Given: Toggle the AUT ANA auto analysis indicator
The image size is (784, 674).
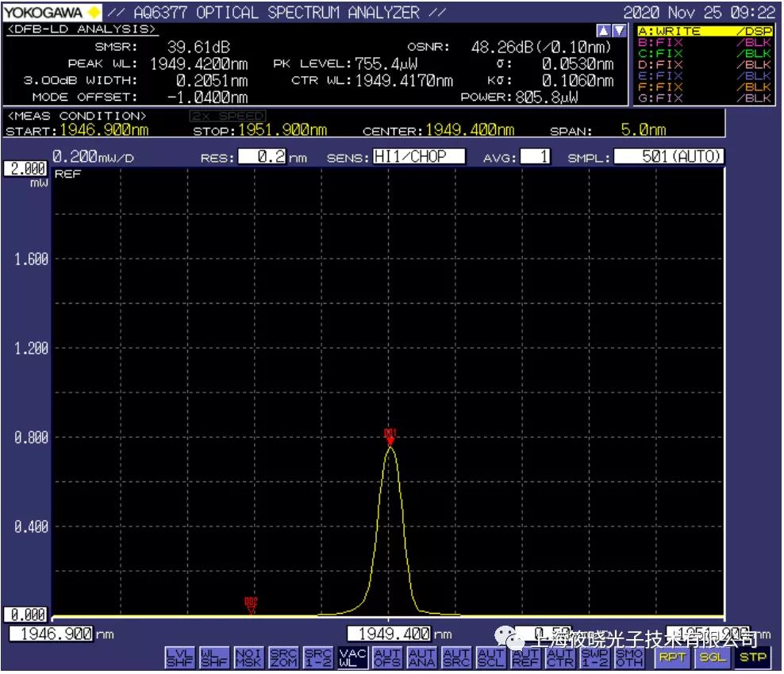Looking at the screenshot, I should (421, 657).
